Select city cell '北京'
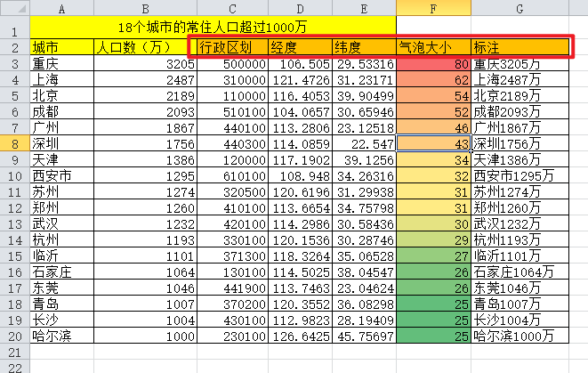The image size is (588, 373). [62, 95]
